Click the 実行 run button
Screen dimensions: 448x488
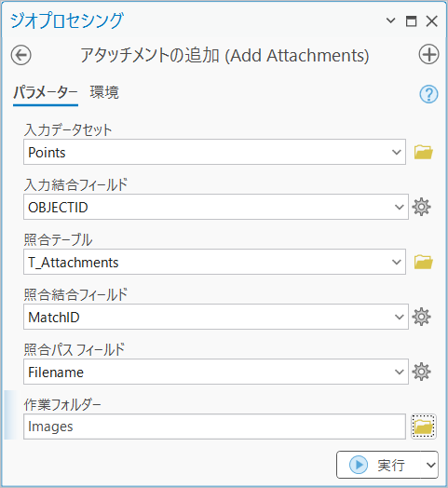click(x=379, y=465)
